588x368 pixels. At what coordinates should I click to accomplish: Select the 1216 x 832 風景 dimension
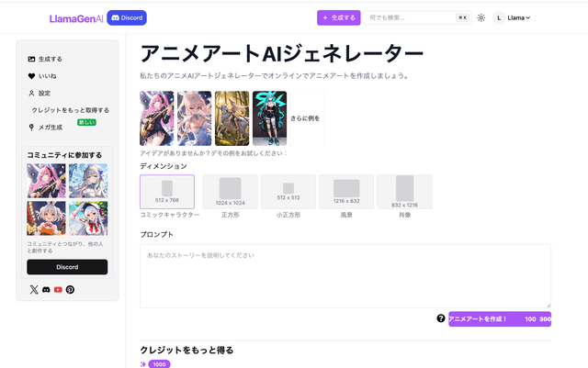[x=346, y=192]
